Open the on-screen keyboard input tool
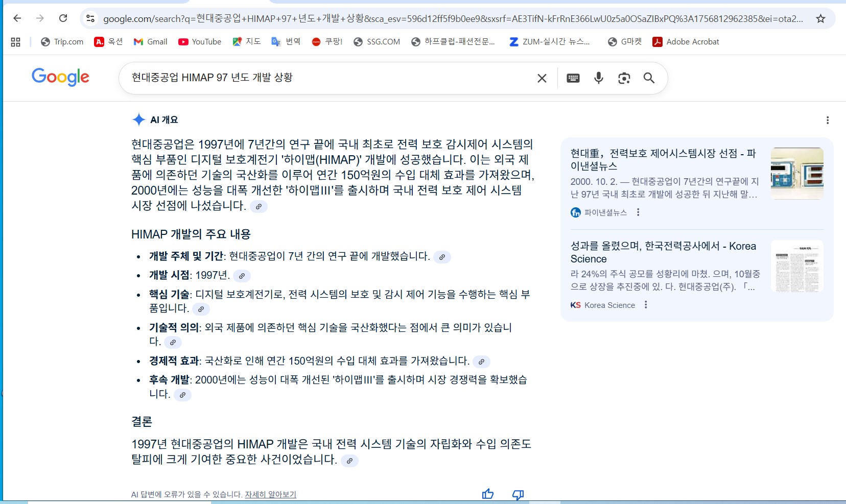Screen dimensions: 846x504 [x=573, y=78]
